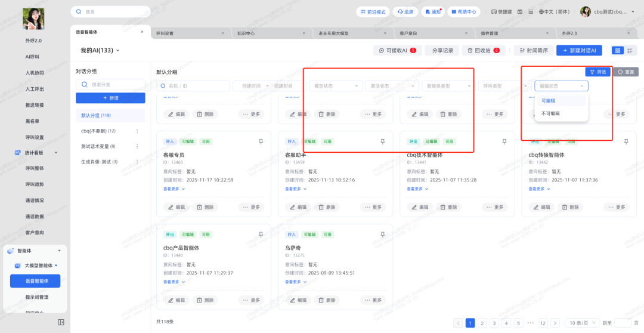Collapse the left sidebar using the bottom icon

pyautogui.click(x=61, y=322)
